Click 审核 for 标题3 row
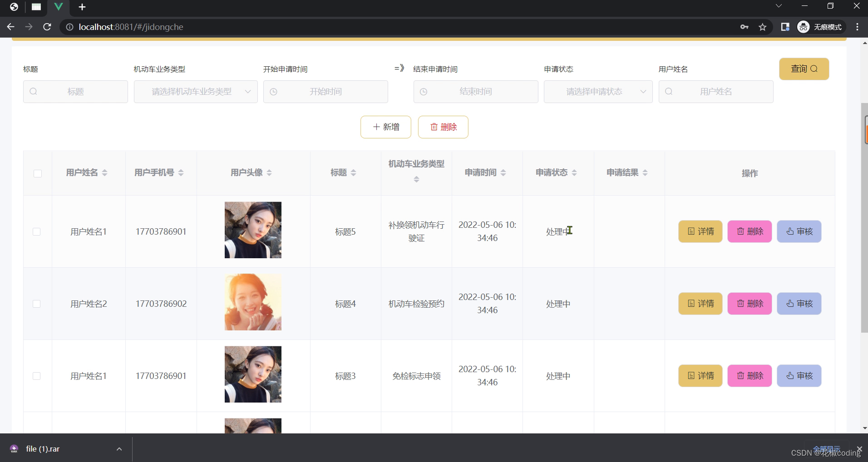This screenshot has height=462, width=868. click(x=799, y=376)
